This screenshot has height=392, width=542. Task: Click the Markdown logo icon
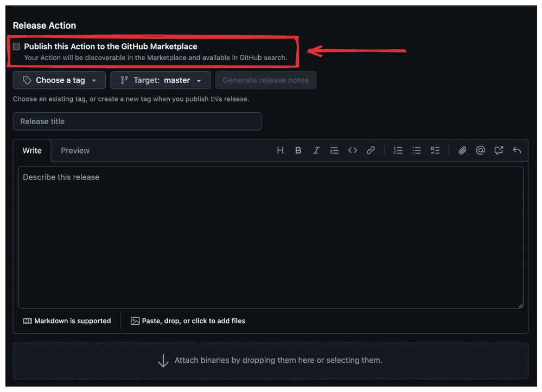click(27, 321)
